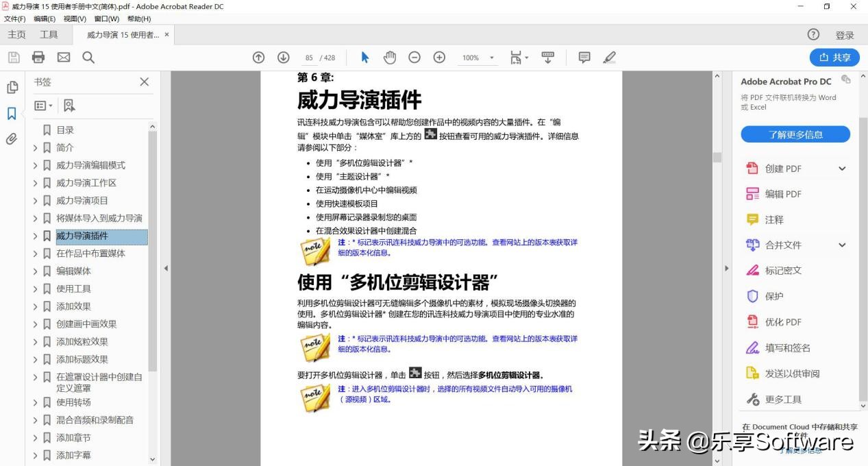Screen dimensions: 868x466
Task: Open Attachments paperclip panel icon
Action: click(x=12, y=139)
